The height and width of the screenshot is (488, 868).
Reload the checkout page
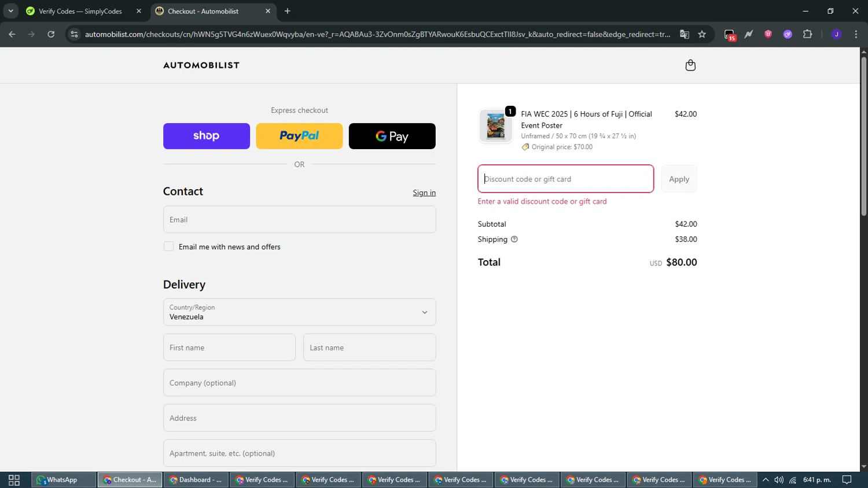[51, 34]
